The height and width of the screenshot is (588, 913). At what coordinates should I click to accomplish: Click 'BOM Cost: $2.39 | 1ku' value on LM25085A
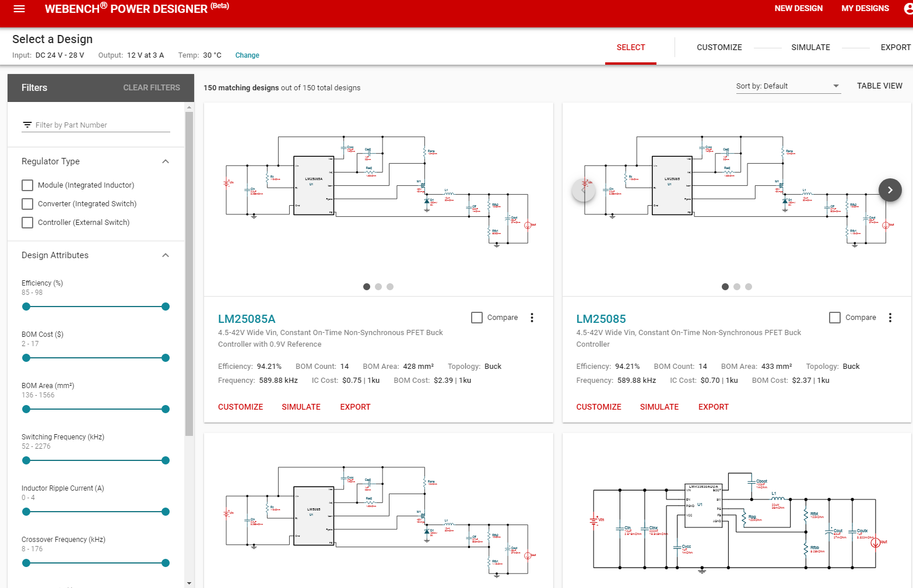[432, 381]
